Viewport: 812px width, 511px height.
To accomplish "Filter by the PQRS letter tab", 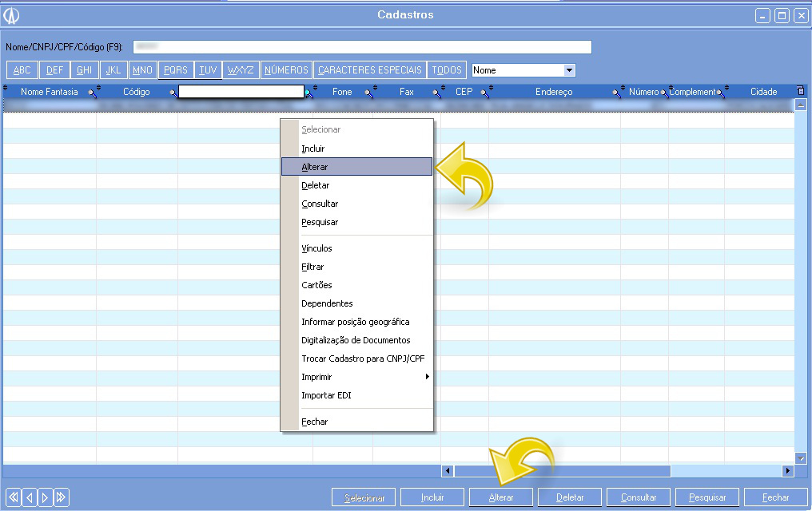I will (x=175, y=70).
